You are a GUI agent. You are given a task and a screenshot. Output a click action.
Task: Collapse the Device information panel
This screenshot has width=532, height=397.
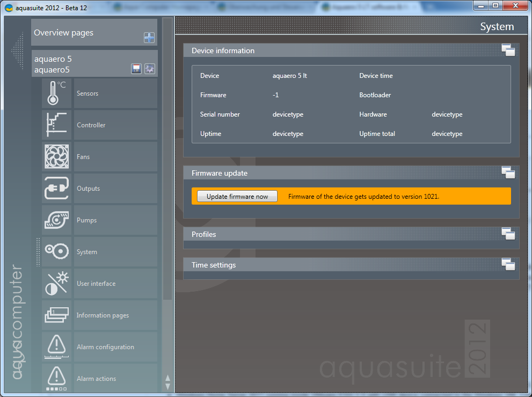coord(508,50)
